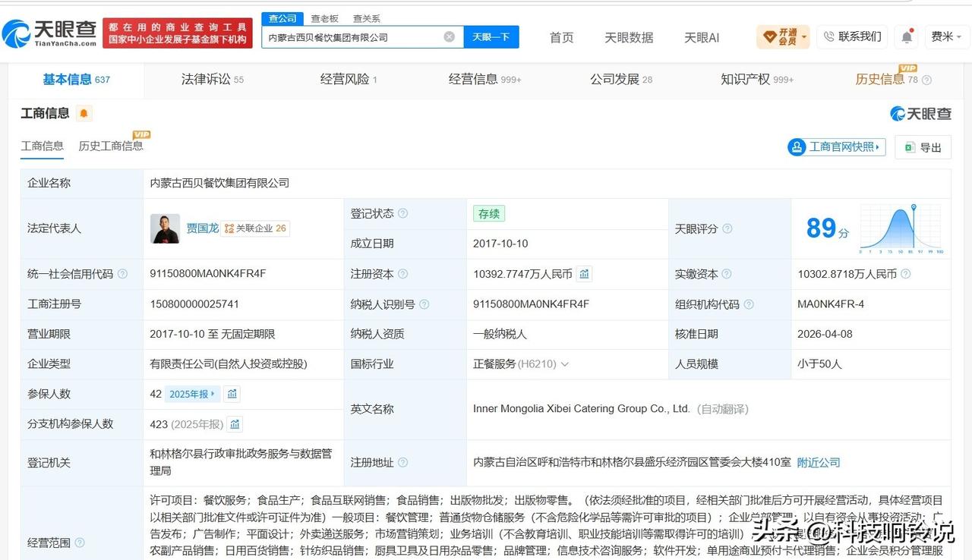Screen dimensions: 972x560
Task: Click the help icon next to 实缴资本 label
Action: 726,274
